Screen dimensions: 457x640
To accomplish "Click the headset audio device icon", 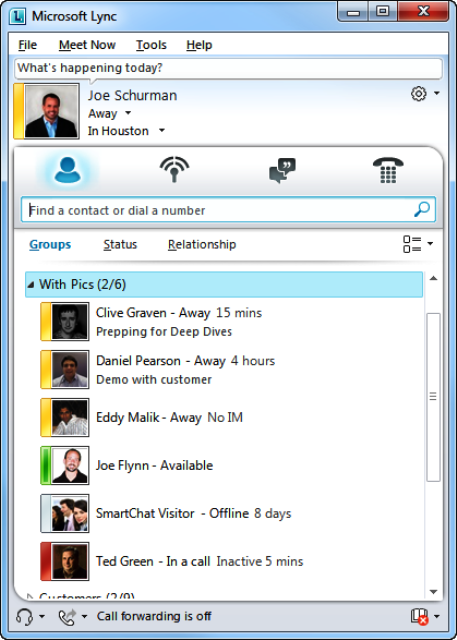I will (24, 616).
